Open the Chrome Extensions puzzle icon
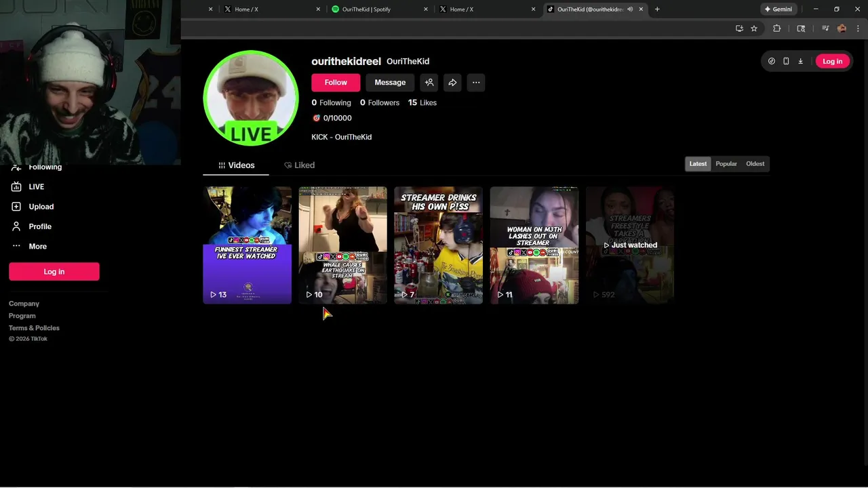868x488 pixels. point(777,28)
